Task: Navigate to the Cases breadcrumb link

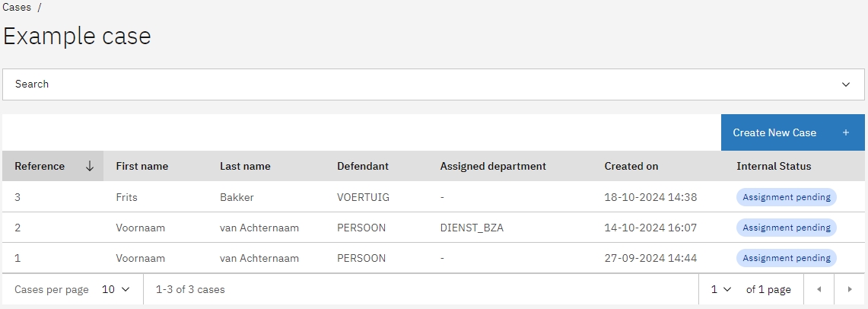Action: click(17, 7)
